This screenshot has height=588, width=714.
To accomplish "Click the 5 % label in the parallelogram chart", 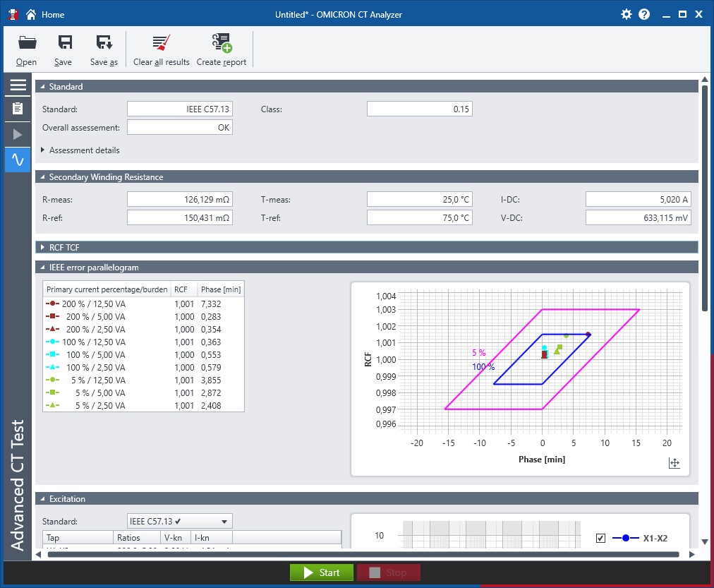I will pyautogui.click(x=478, y=353).
